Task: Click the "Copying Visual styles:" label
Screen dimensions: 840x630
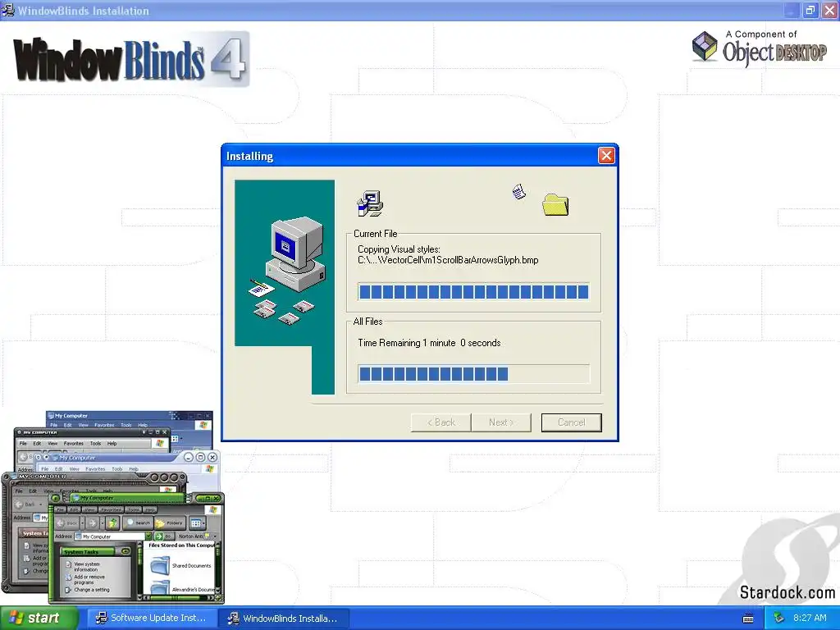Action: coord(399,249)
